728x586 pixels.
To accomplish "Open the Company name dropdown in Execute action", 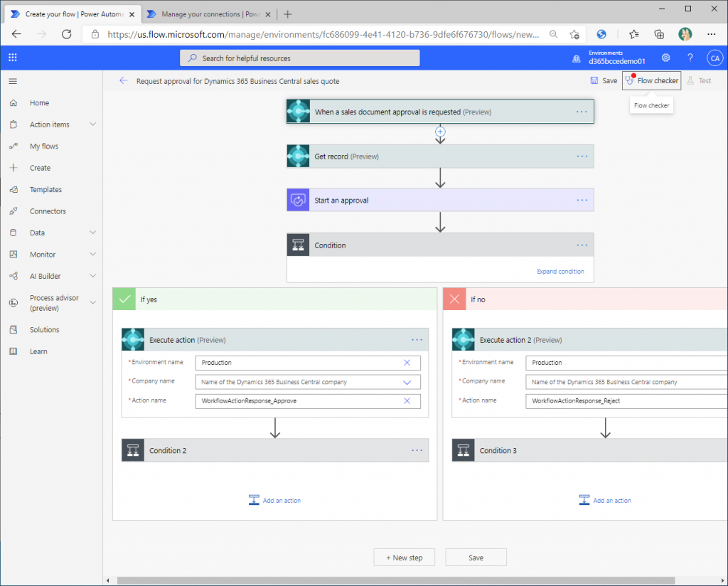I will click(407, 382).
